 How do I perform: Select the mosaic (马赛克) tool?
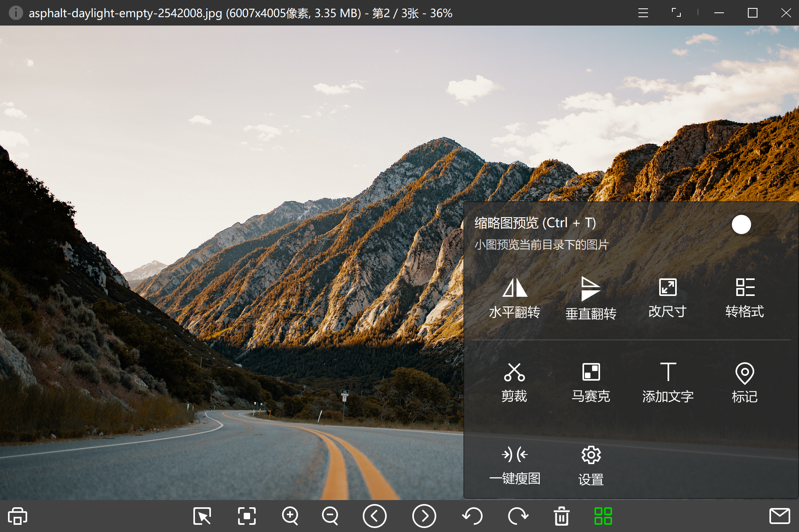(x=591, y=372)
